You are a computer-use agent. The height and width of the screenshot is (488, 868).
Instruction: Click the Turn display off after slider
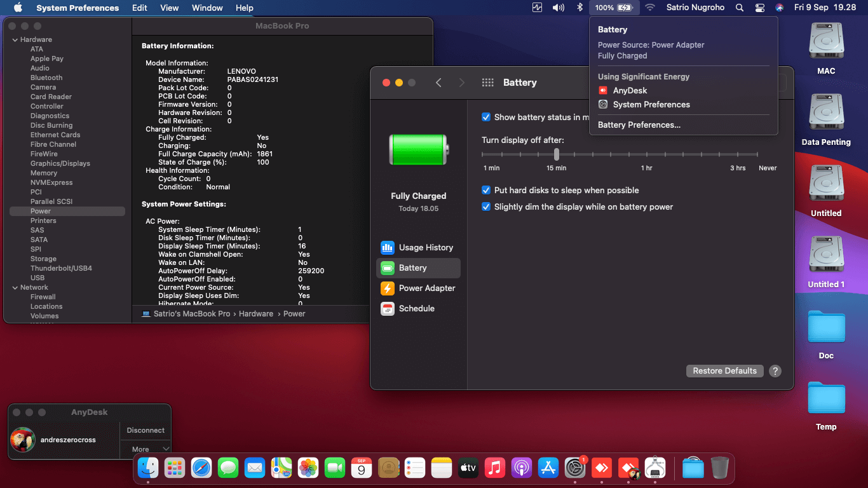pos(620,154)
